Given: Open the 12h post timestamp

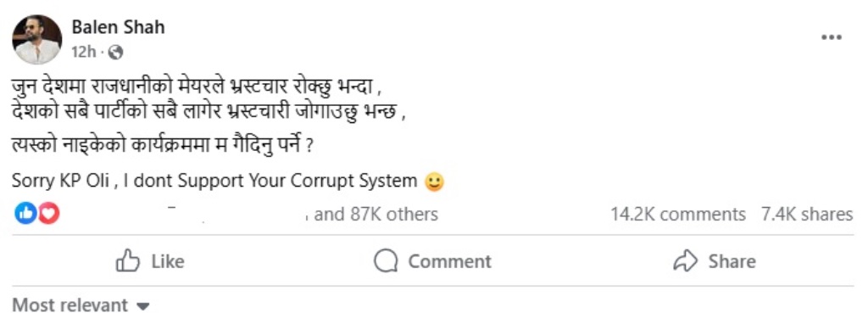Looking at the screenshot, I should [x=84, y=52].
